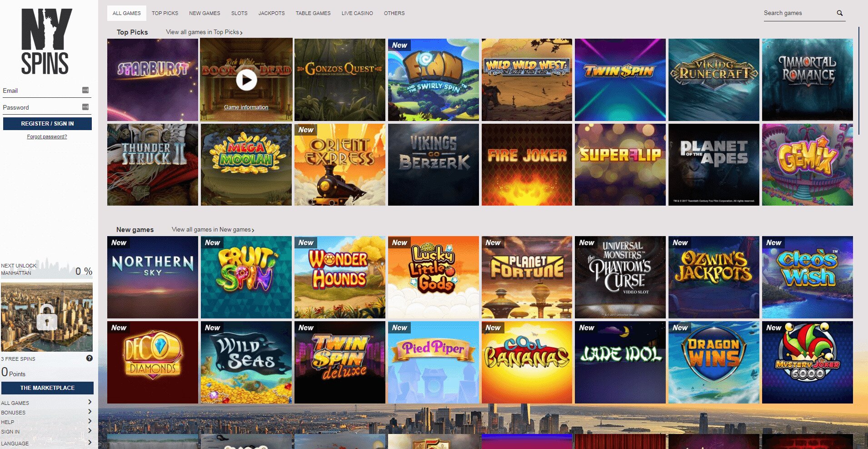
Task: Open the LIVE CASINO tab
Action: point(357,13)
